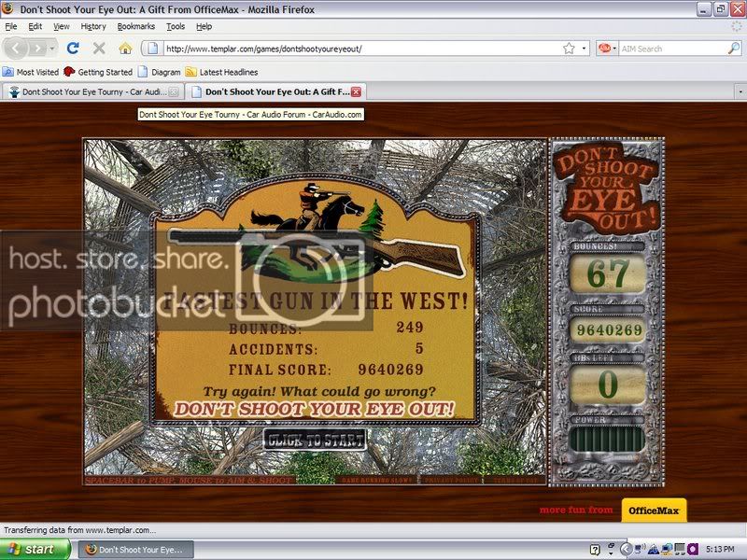Click the Don't Shoot Your Eye Out sidebar logo

[x=607, y=187]
